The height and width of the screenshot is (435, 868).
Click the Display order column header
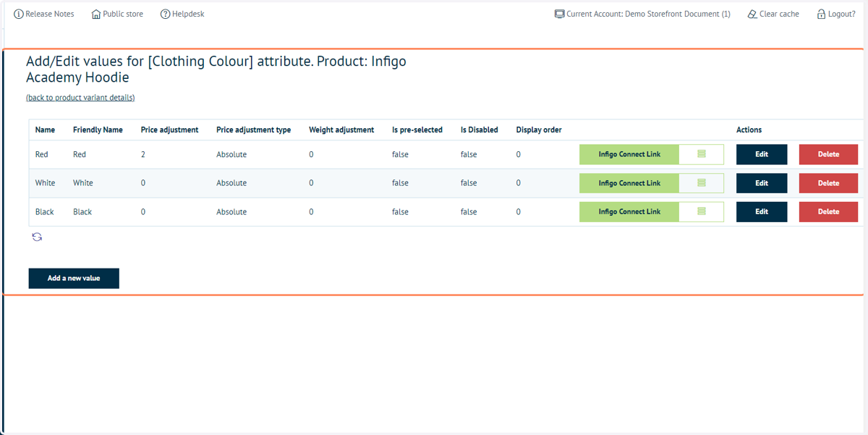click(x=539, y=130)
